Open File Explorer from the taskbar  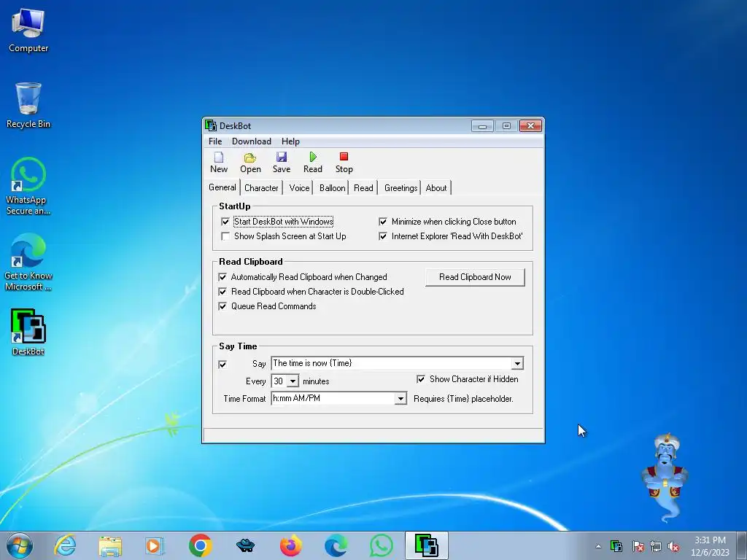click(x=110, y=545)
